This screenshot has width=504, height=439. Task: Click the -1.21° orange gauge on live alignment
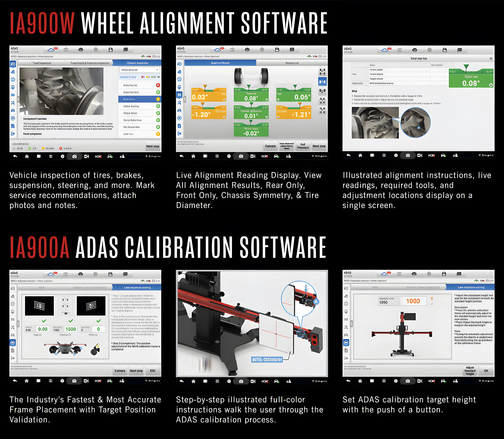pos(294,112)
